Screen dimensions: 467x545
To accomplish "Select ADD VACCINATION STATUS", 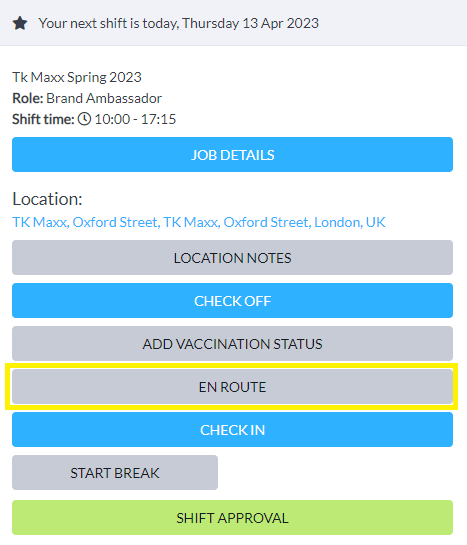I will click(232, 343).
